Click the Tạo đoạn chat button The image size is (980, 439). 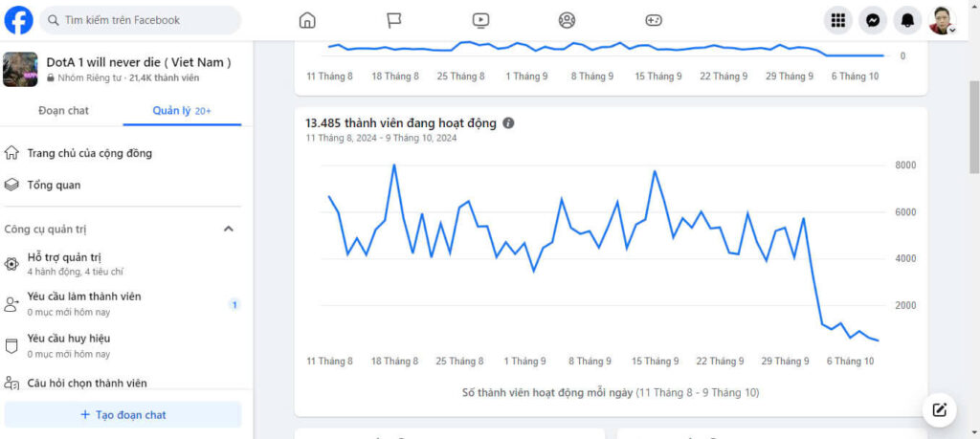click(x=122, y=414)
